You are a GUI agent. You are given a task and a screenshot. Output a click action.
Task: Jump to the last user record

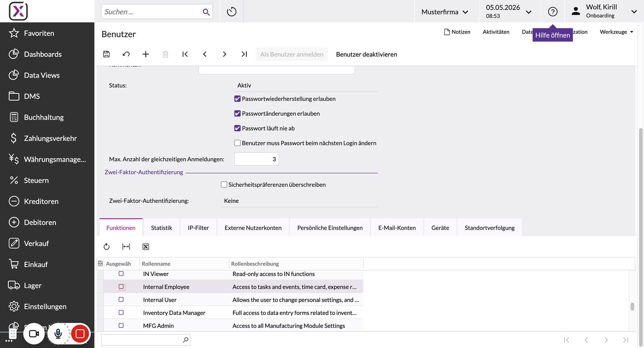[x=244, y=54]
